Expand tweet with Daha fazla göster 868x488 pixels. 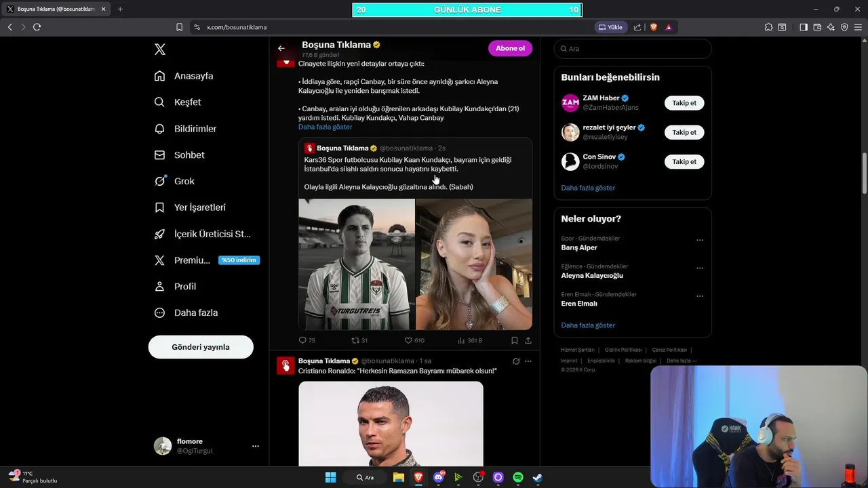[325, 127]
